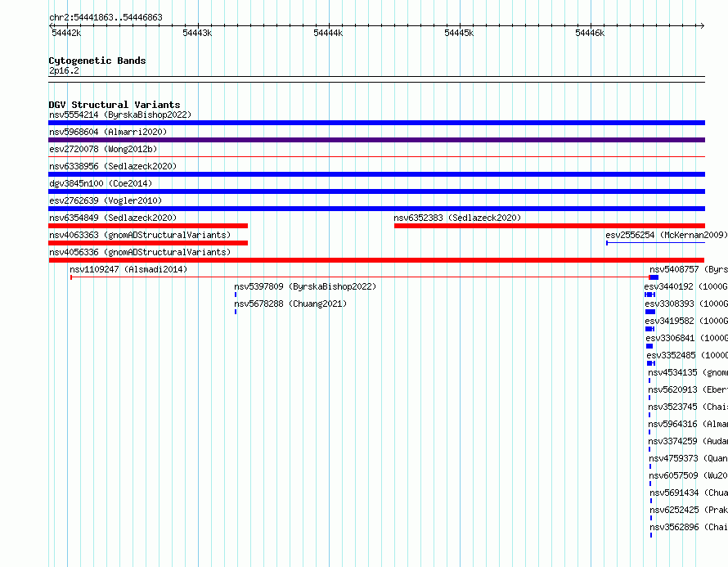This screenshot has height=567, width=728.
Task: Open nsv6252425 variant label
Action: click(x=689, y=510)
